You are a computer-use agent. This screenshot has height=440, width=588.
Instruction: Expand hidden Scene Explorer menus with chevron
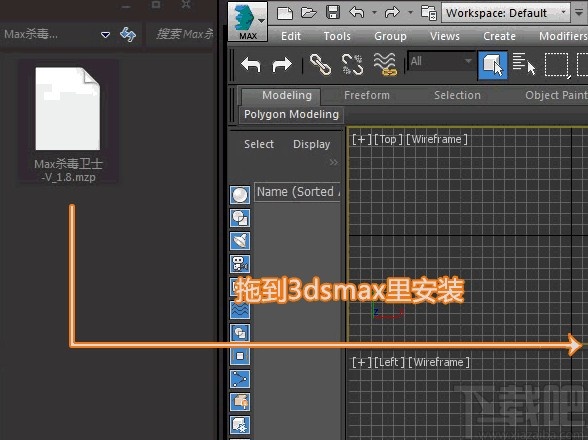coord(333,162)
